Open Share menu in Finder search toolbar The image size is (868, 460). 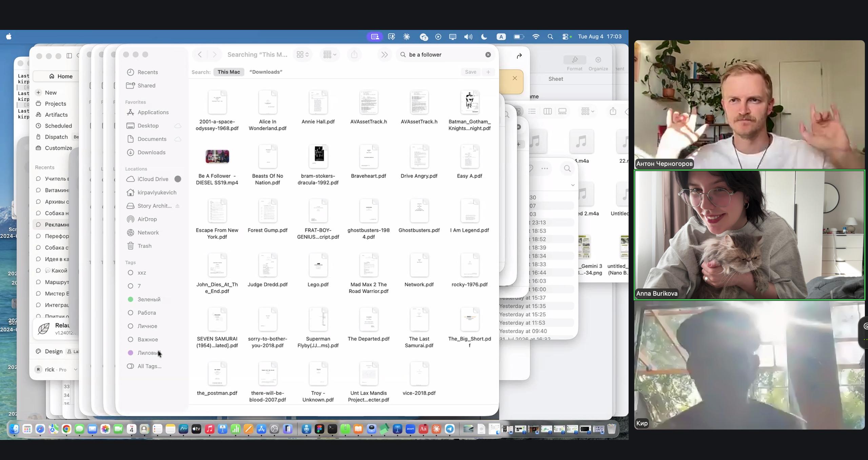click(354, 55)
